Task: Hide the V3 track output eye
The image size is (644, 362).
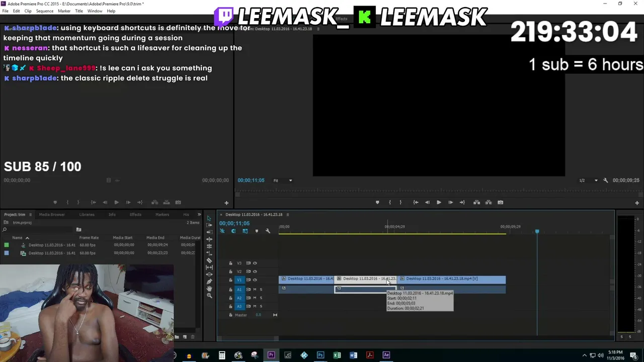Action: tap(255, 263)
